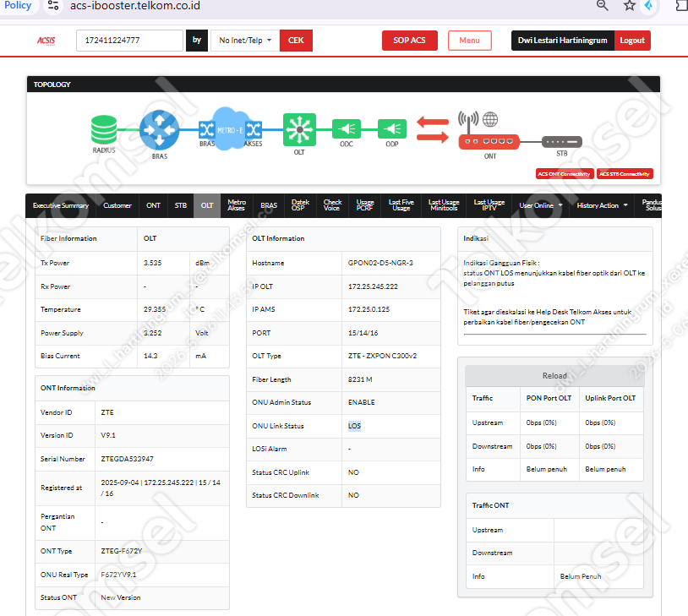Click the Power Supply value 3.252
Viewport: 688px width, 616px height.
[153, 333]
